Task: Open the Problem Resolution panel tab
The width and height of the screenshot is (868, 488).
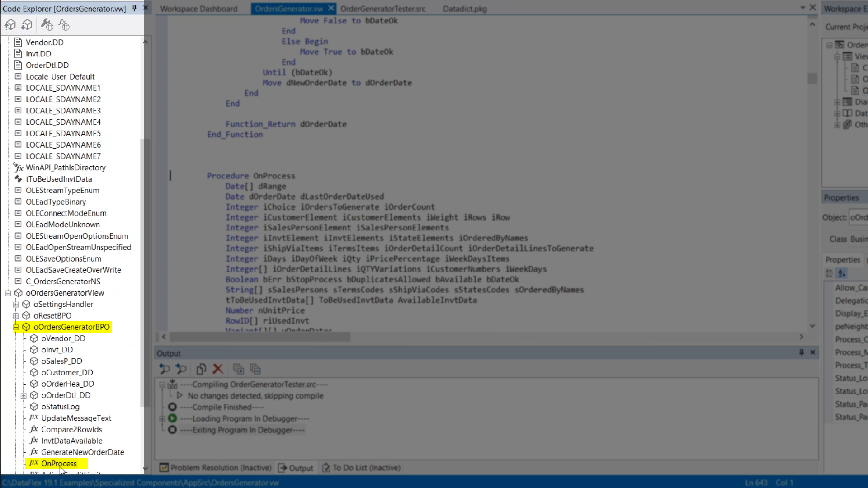Action: point(215,468)
